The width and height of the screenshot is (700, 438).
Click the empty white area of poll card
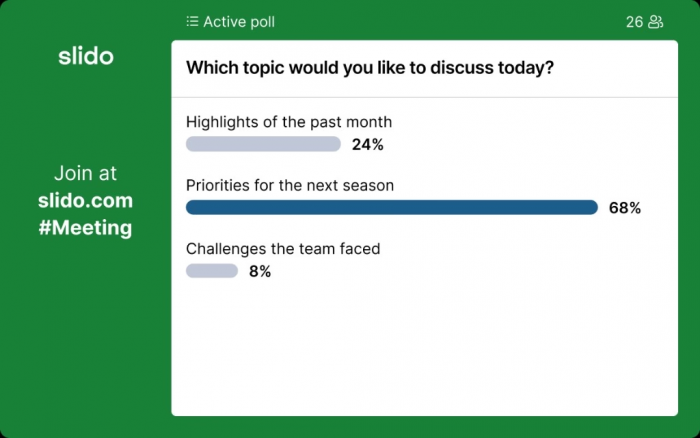[x=424, y=348]
